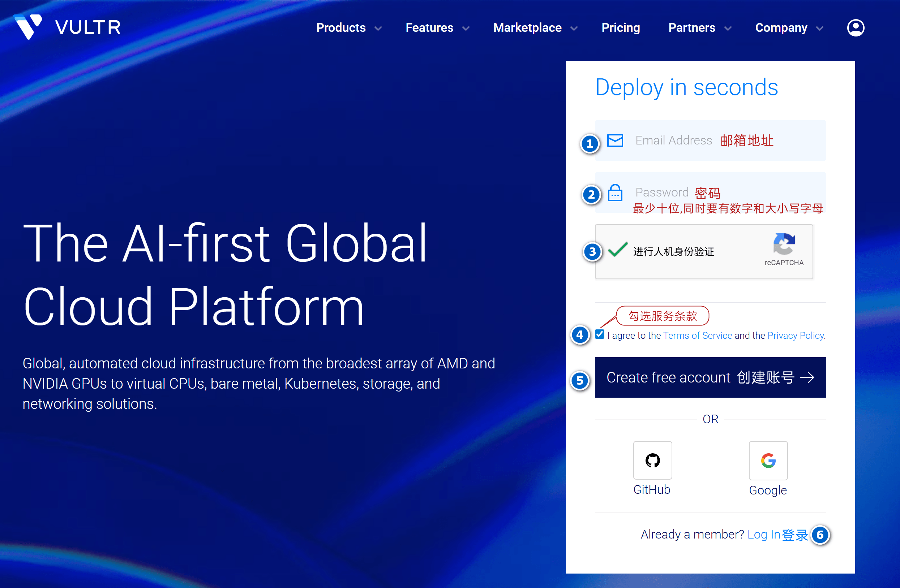Click the Google text label
The image size is (900, 588).
[x=768, y=490]
